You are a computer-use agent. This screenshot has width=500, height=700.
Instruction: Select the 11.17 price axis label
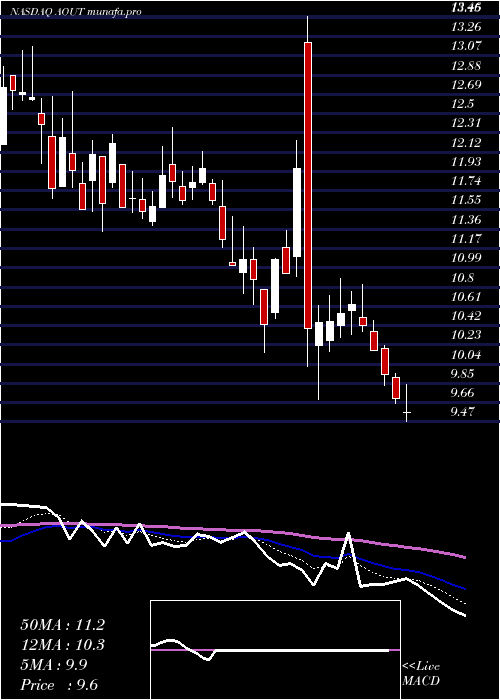point(467,239)
